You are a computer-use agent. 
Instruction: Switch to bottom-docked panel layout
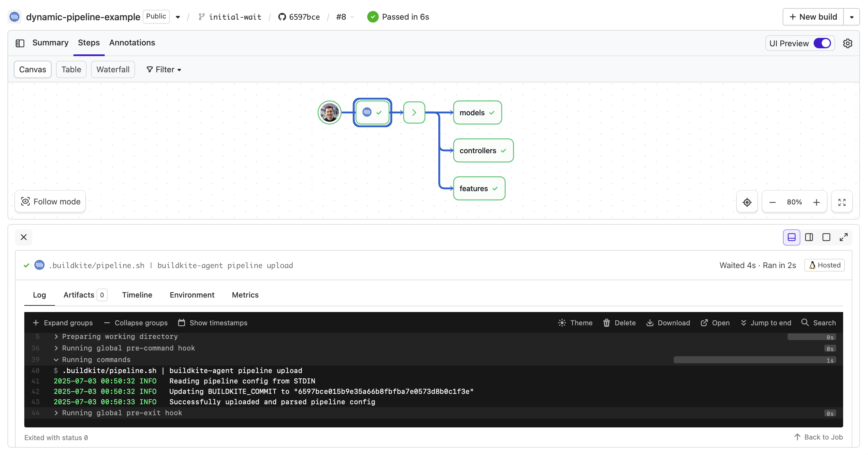pos(791,237)
